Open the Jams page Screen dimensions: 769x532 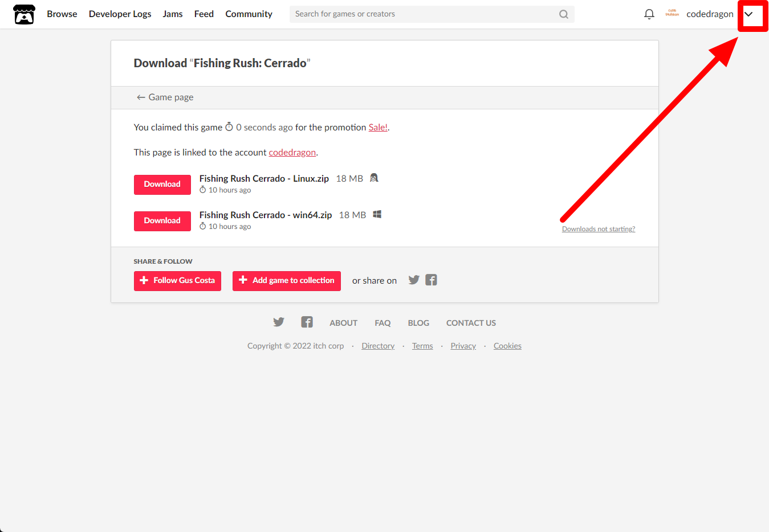173,14
